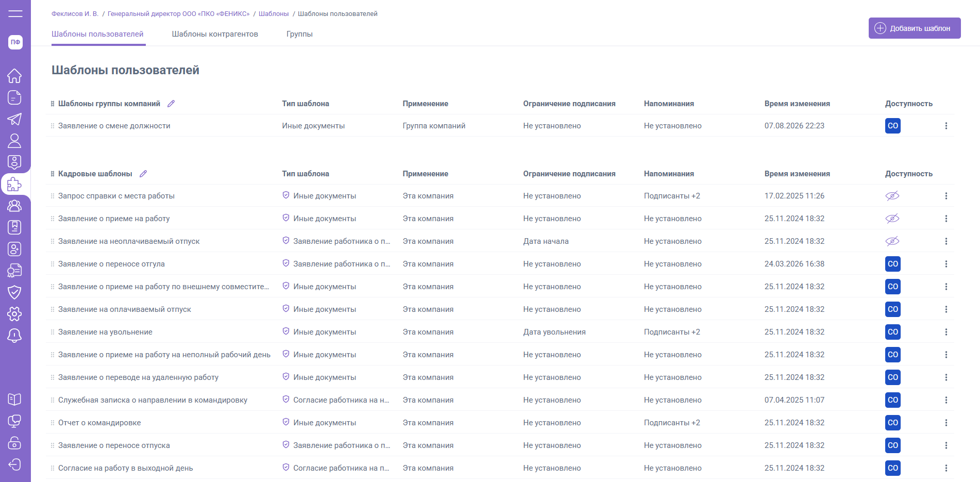Click the logout arrow icon
The image size is (980, 482).
tap(14, 464)
